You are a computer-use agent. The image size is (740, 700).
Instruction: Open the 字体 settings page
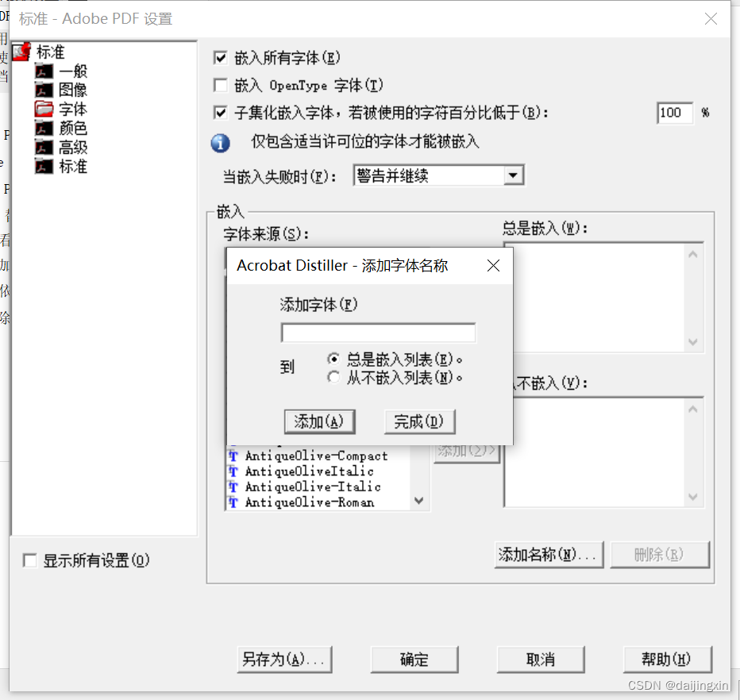pyautogui.click(x=73, y=109)
